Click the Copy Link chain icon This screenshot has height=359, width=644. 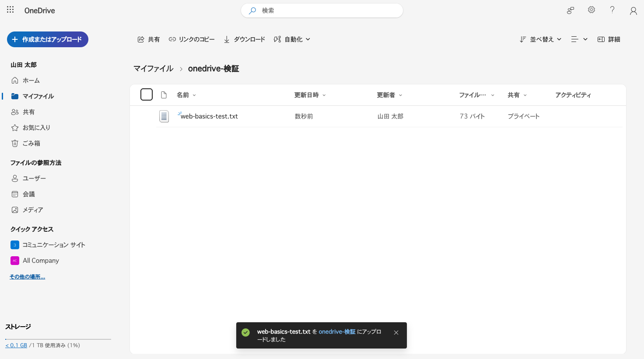click(172, 39)
